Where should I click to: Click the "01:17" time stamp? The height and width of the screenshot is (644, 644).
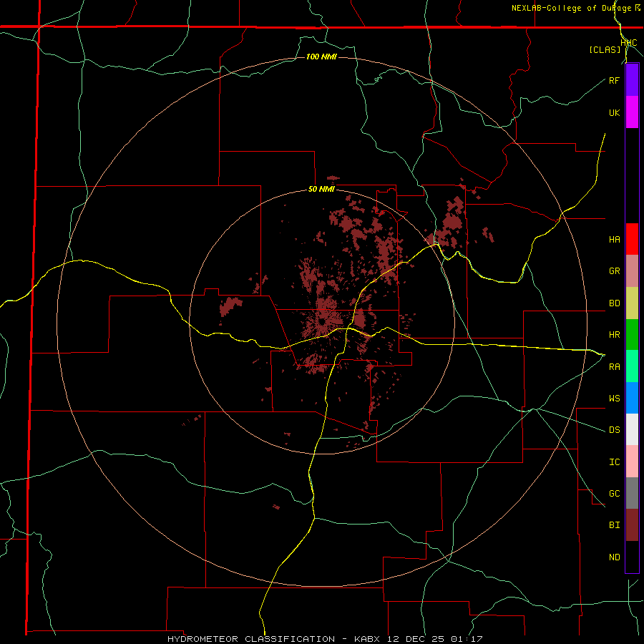point(467,639)
